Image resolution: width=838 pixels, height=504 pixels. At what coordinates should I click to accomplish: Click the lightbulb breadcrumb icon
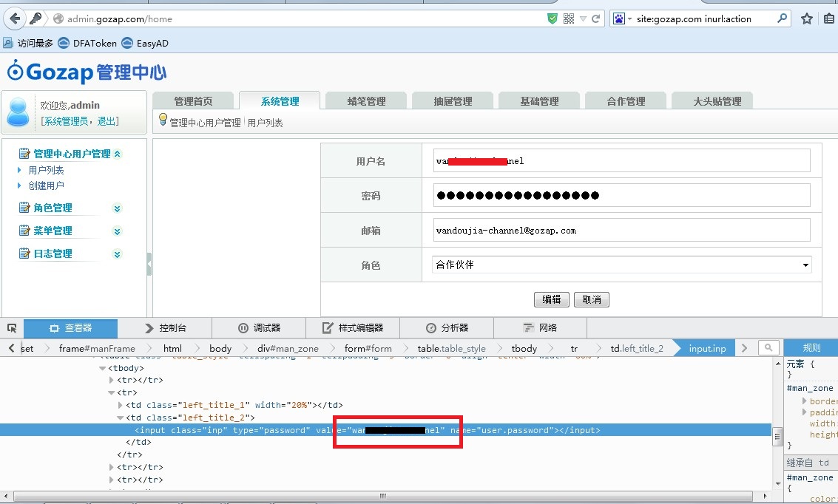coord(163,120)
